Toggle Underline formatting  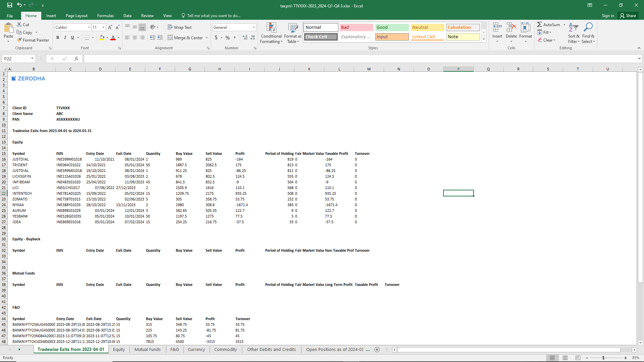tap(72, 38)
